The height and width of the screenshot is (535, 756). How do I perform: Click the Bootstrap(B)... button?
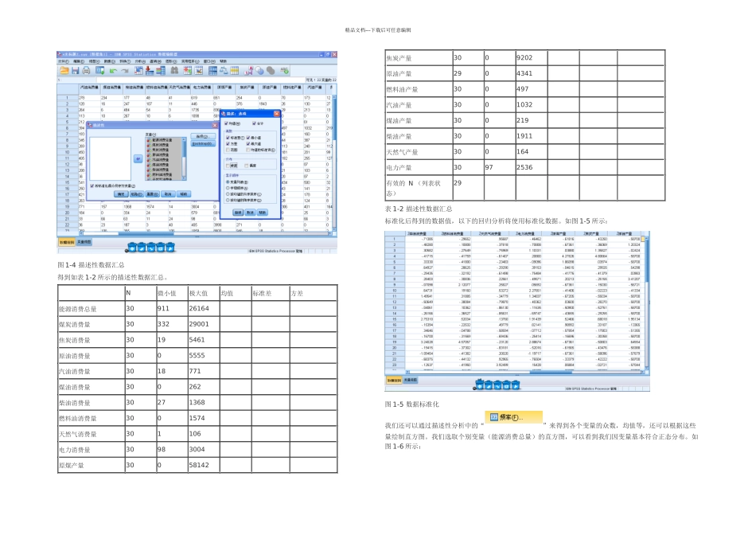pyautogui.click(x=203, y=144)
